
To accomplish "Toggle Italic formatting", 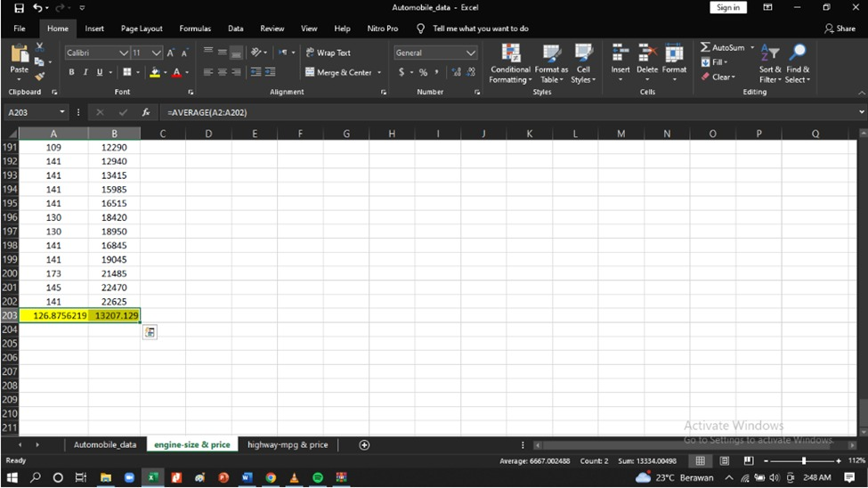I will [85, 72].
